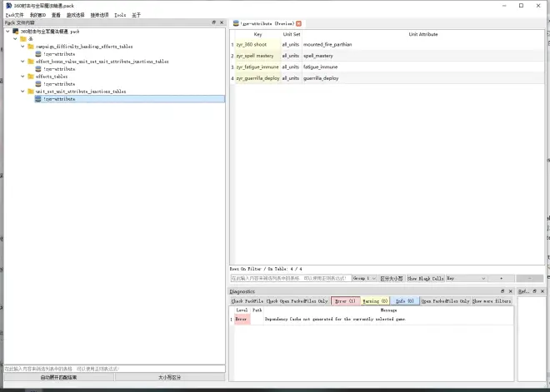Click the tree filter text input field
The width and height of the screenshot is (550, 392).
(x=113, y=368)
